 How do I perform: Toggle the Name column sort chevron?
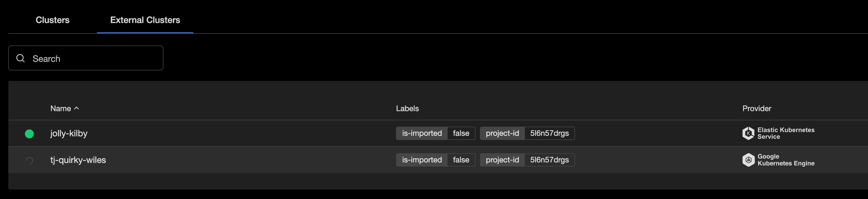tap(76, 108)
